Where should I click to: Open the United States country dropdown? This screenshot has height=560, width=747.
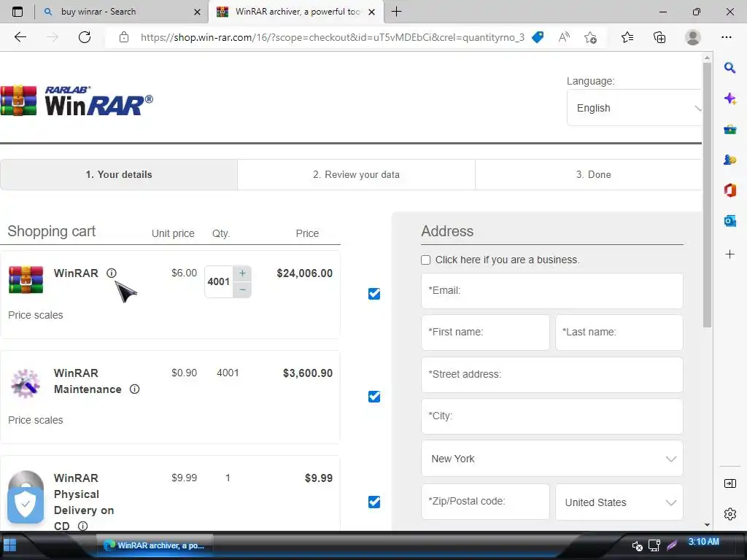coord(619,502)
